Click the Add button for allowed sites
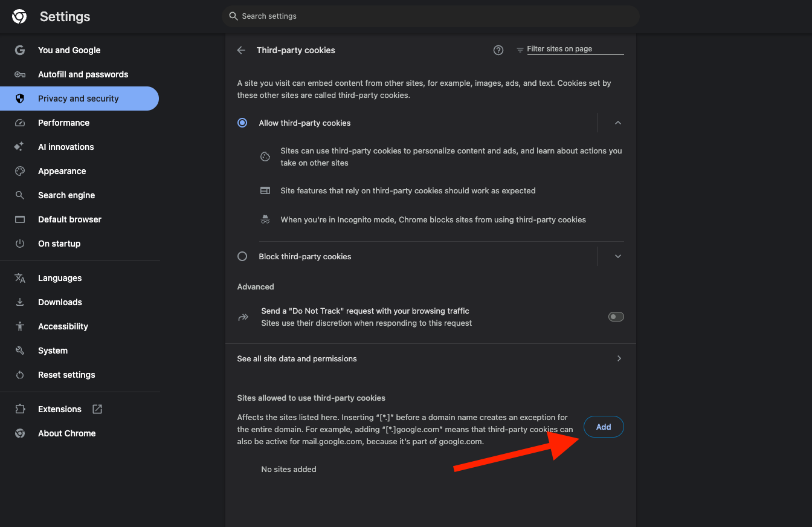The height and width of the screenshot is (527, 812). [604, 427]
